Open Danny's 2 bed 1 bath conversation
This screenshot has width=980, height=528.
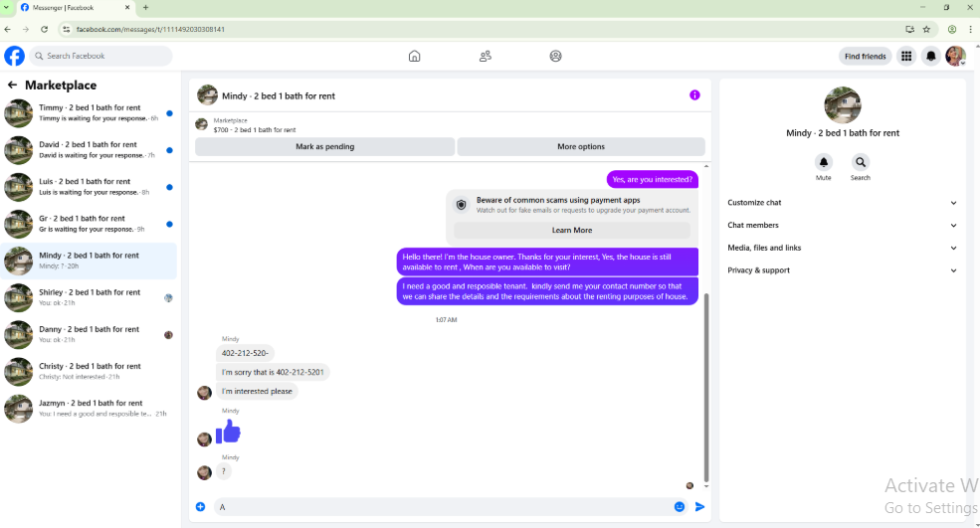[89, 334]
